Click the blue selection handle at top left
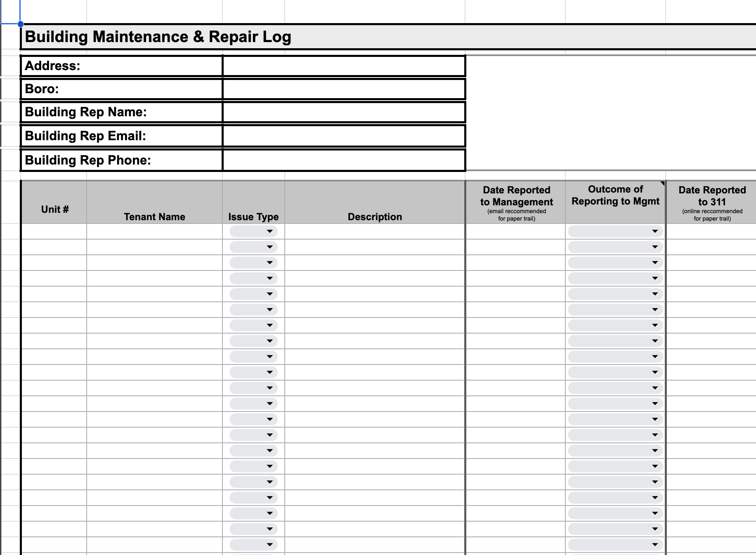This screenshot has height=555, width=756. pyautogui.click(x=19, y=24)
